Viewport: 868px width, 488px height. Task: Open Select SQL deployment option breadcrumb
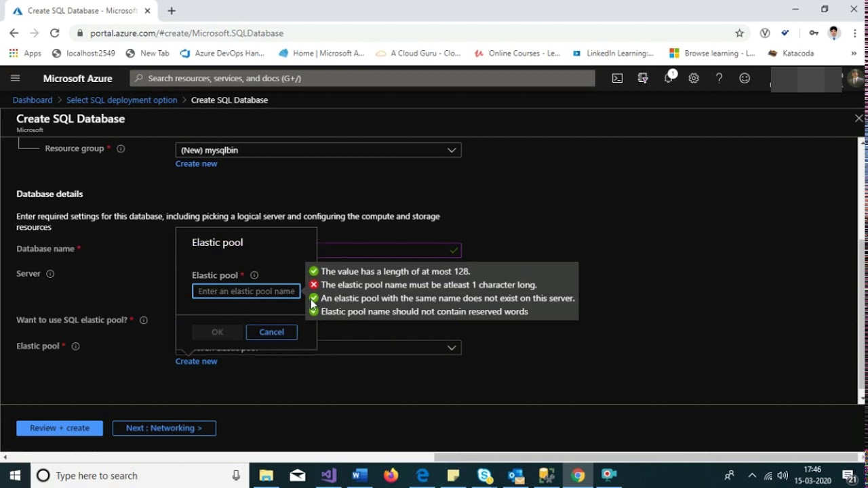pos(121,100)
